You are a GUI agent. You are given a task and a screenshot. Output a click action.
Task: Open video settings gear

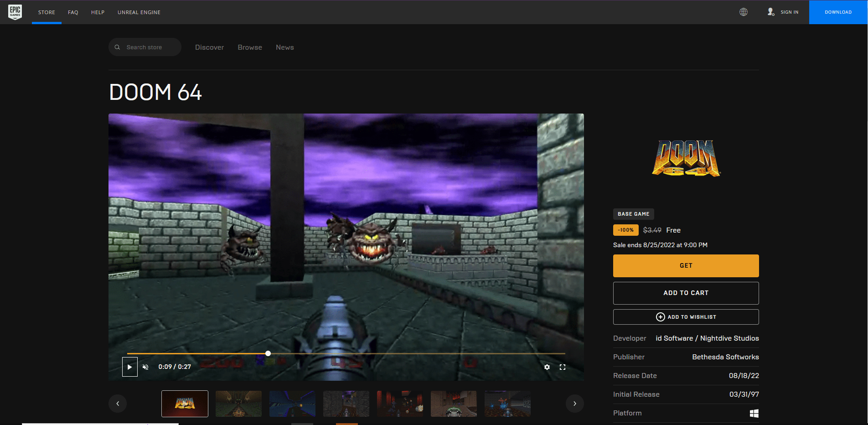click(x=547, y=367)
